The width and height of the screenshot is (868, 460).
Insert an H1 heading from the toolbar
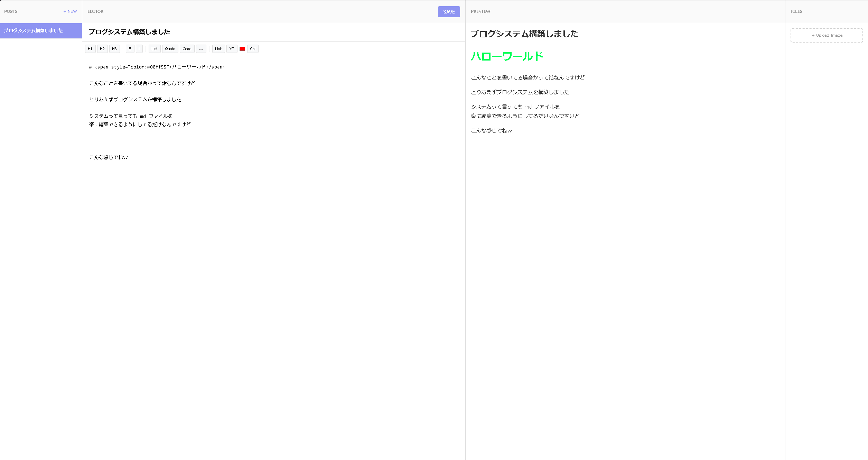[90, 49]
